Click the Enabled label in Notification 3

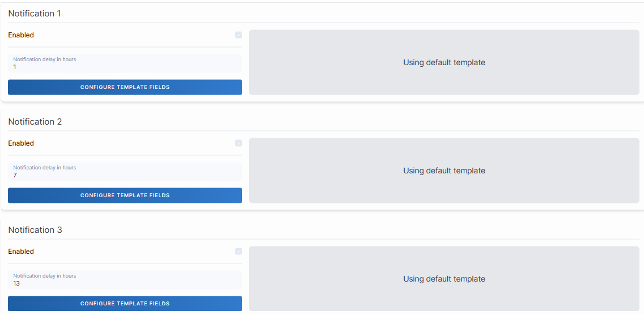click(21, 252)
